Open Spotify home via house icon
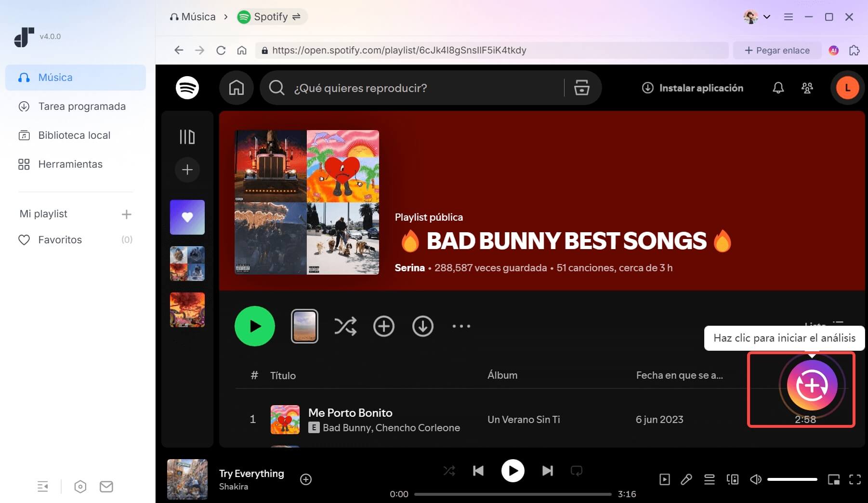The height and width of the screenshot is (503, 868). [236, 88]
